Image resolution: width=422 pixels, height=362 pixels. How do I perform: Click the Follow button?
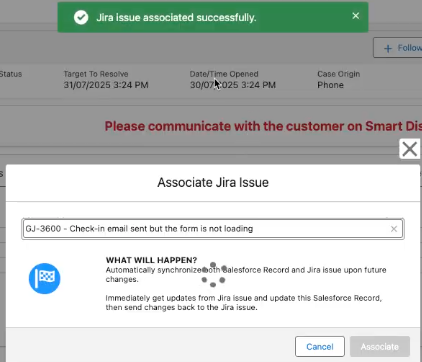pos(398,48)
